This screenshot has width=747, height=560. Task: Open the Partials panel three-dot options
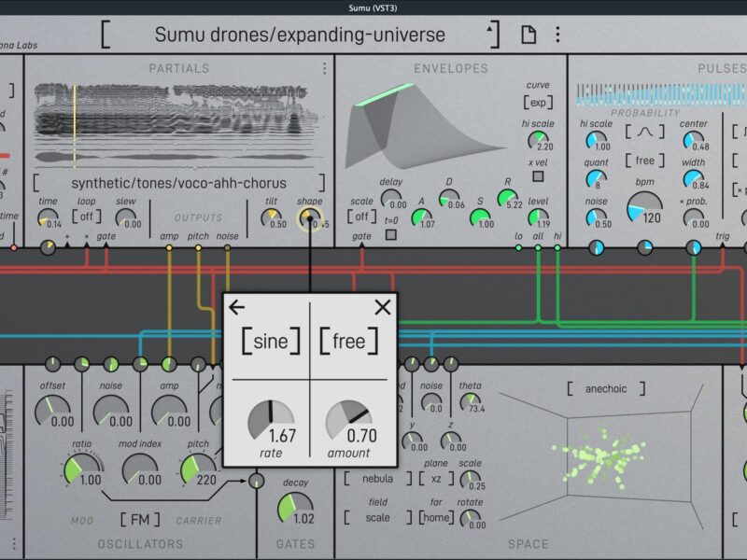point(324,68)
